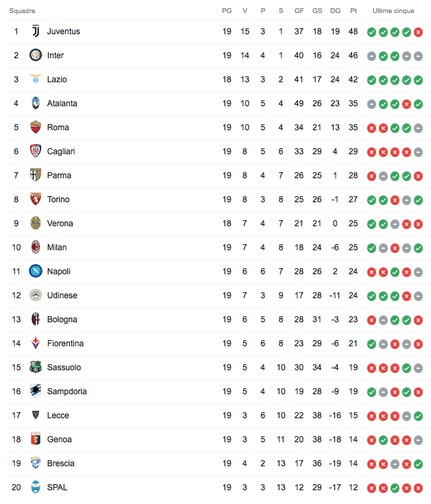Open the Torino team link

click(58, 200)
